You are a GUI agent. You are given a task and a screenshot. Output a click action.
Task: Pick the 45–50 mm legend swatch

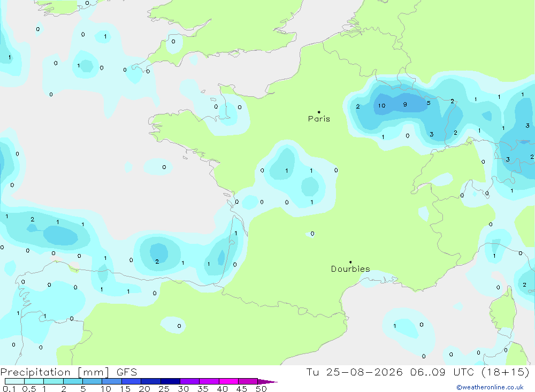coord(248,381)
